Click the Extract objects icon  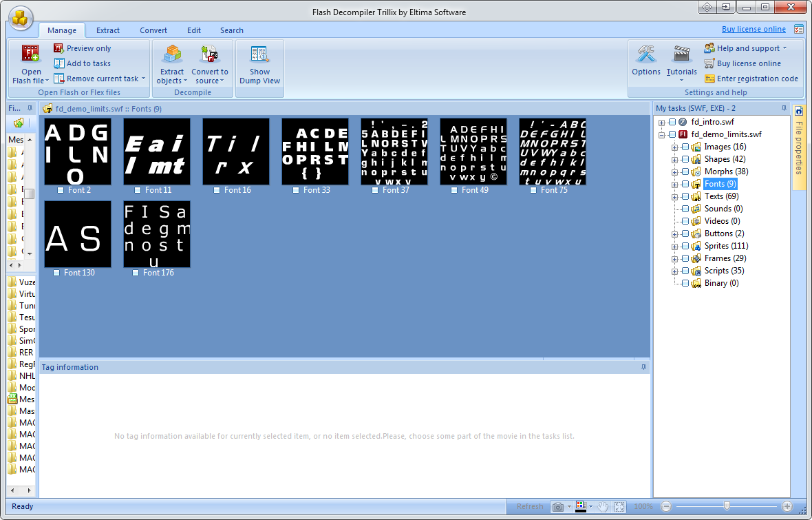(x=172, y=55)
